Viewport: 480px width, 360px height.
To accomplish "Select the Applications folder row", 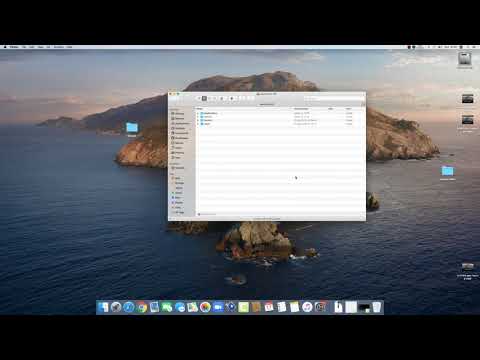I will pos(279,113).
